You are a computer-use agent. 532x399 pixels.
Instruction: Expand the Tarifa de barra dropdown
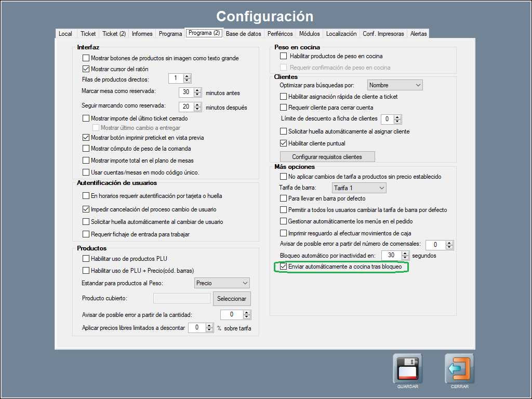tap(359, 188)
